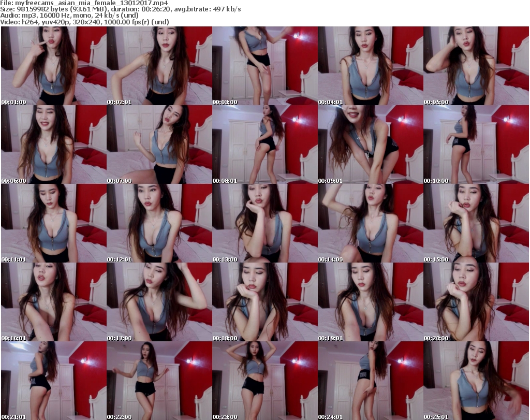Select the frame stamped 00:22:00
Screen dimensions: 530x420
(x=159, y=381)
